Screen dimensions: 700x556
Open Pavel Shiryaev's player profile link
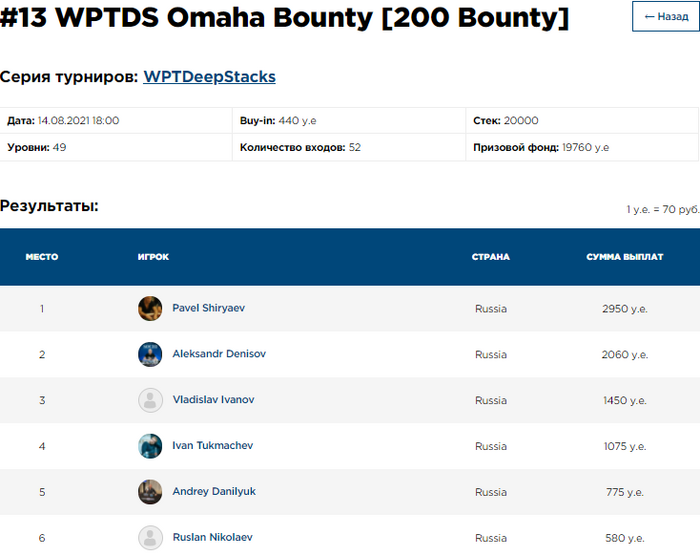pos(208,308)
